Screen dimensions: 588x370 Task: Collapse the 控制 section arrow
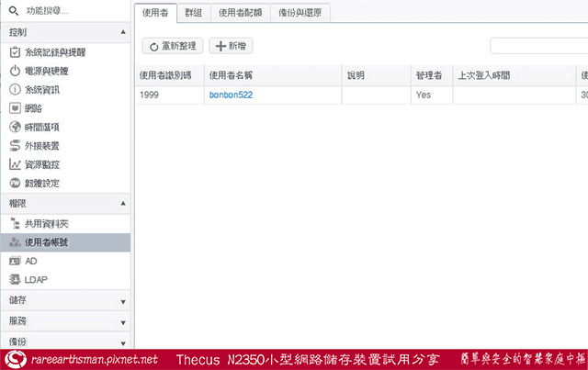tap(123, 32)
